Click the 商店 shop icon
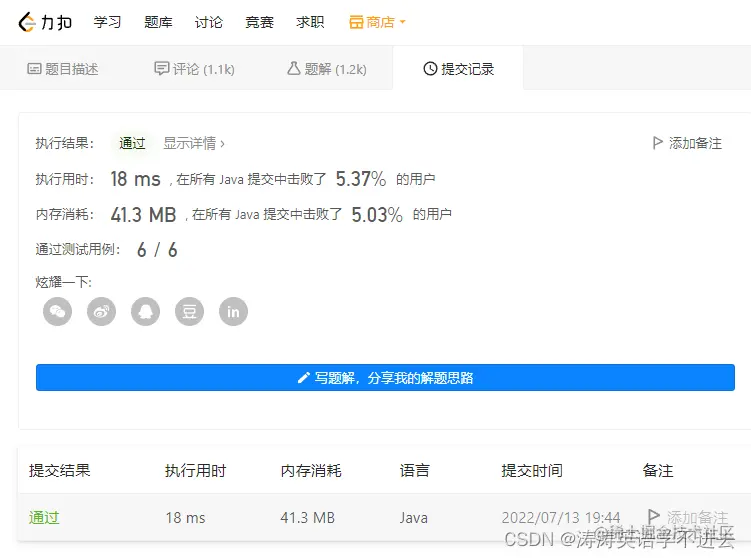751x558 pixels. 356,22
